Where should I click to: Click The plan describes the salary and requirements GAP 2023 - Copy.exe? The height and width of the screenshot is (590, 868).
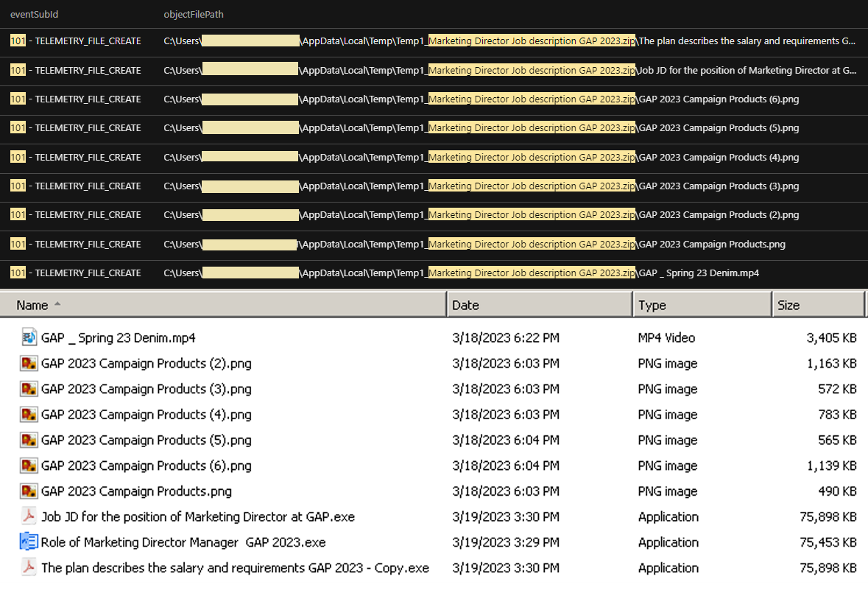pos(236,567)
